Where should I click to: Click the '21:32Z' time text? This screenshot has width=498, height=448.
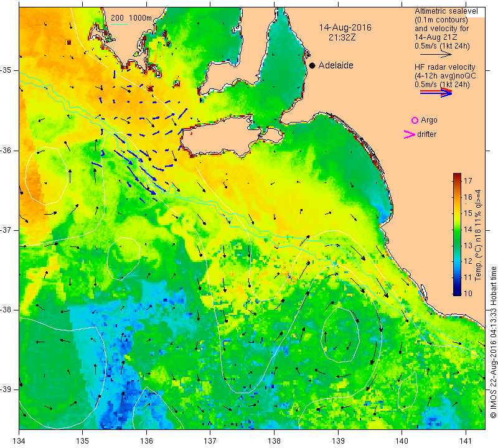[x=342, y=37]
